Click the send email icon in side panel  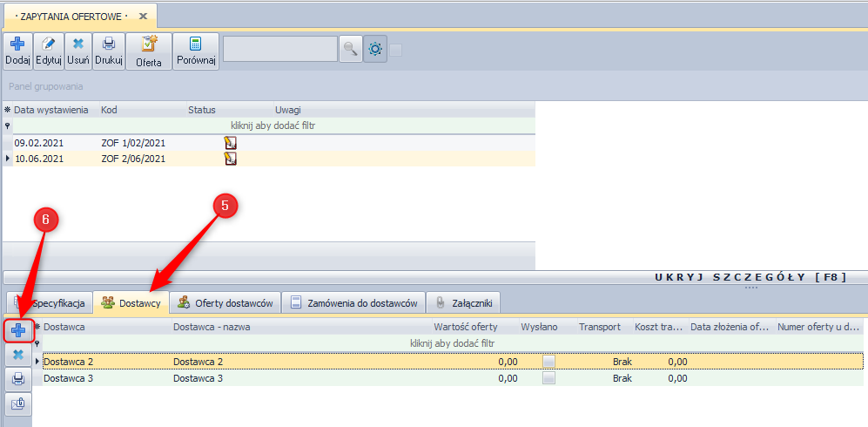(x=17, y=403)
